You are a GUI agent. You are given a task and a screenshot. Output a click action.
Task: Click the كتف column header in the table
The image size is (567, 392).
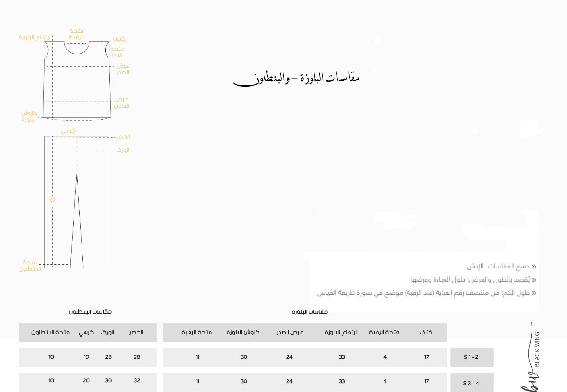point(426,332)
